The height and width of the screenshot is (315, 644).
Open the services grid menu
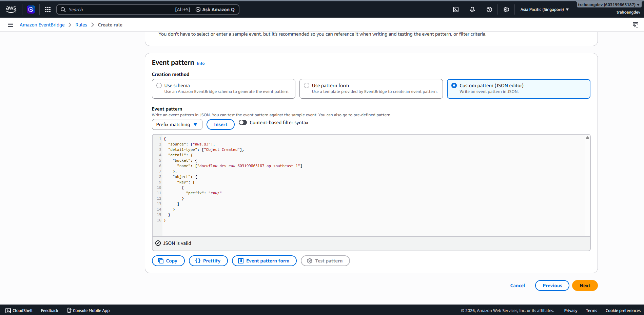tap(48, 9)
